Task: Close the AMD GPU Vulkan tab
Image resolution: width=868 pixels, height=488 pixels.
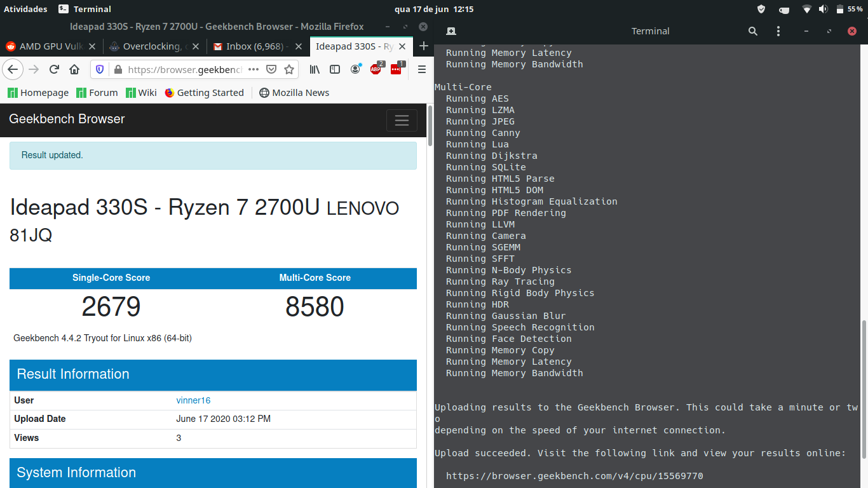Action: pyautogui.click(x=92, y=46)
